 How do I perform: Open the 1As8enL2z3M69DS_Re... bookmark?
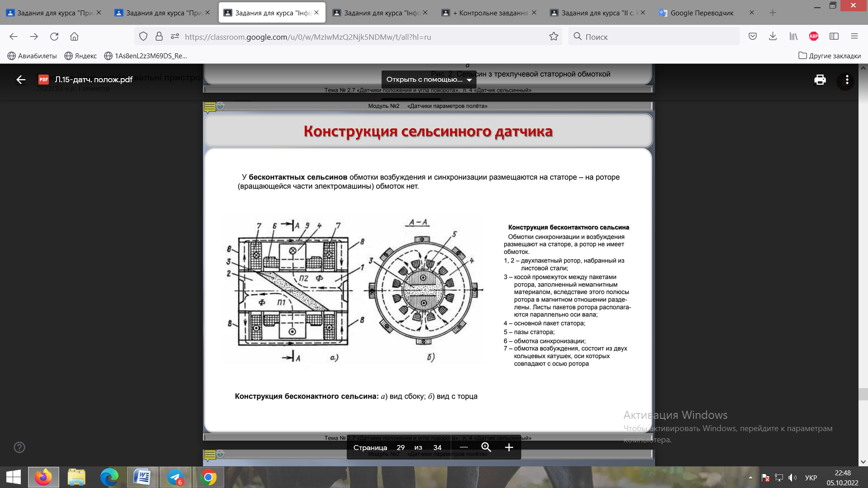pyautogui.click(x=146, y=56)
